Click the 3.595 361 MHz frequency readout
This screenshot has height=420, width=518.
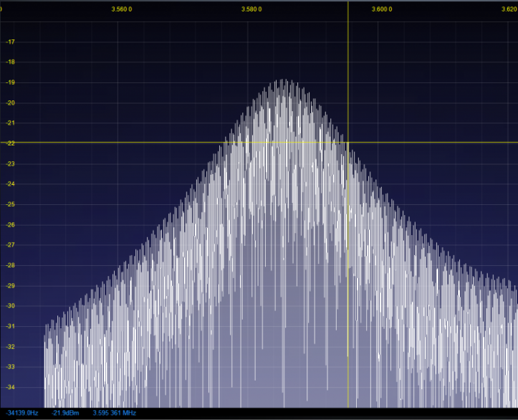click(x=114, y=414)
